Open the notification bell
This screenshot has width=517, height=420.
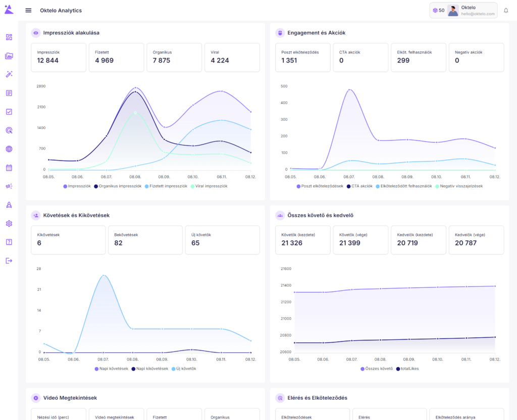(506, 11)
